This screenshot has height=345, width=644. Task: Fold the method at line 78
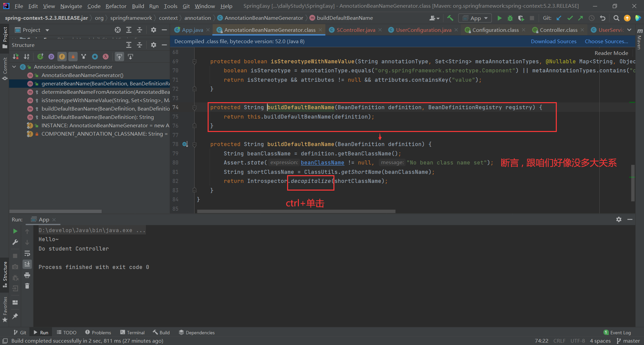(194, 144)
